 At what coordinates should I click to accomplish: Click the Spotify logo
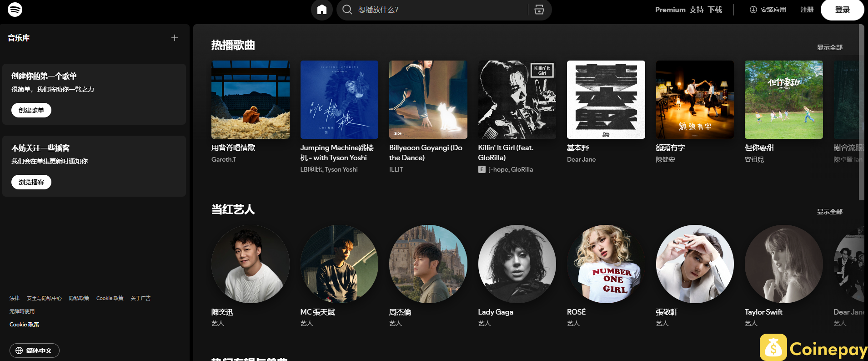15,10
